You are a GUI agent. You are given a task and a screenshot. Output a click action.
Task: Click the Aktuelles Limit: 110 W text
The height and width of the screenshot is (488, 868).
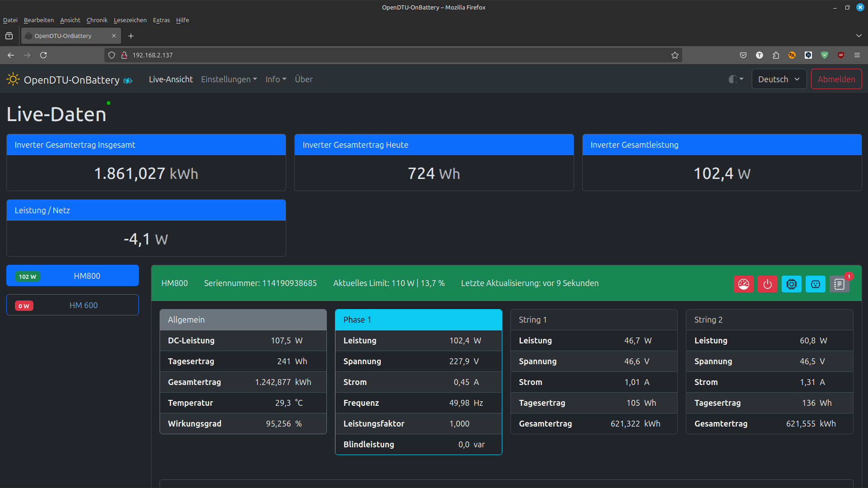(389, 283)
